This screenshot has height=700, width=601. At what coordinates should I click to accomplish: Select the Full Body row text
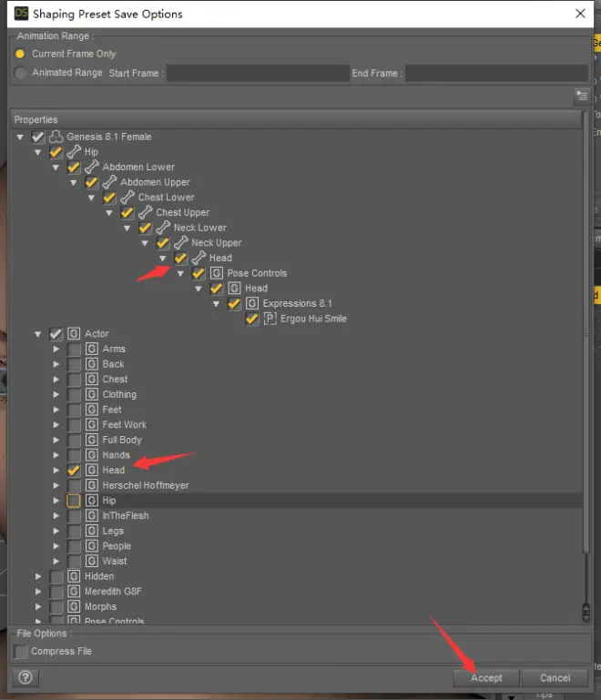point(122,440)
